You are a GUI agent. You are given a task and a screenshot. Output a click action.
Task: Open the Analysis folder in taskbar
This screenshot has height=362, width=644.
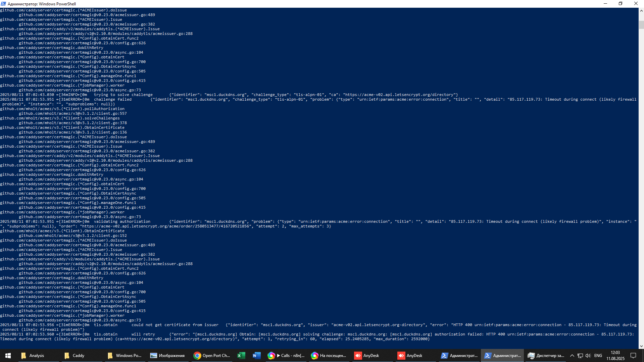click(x=33, y=356)
